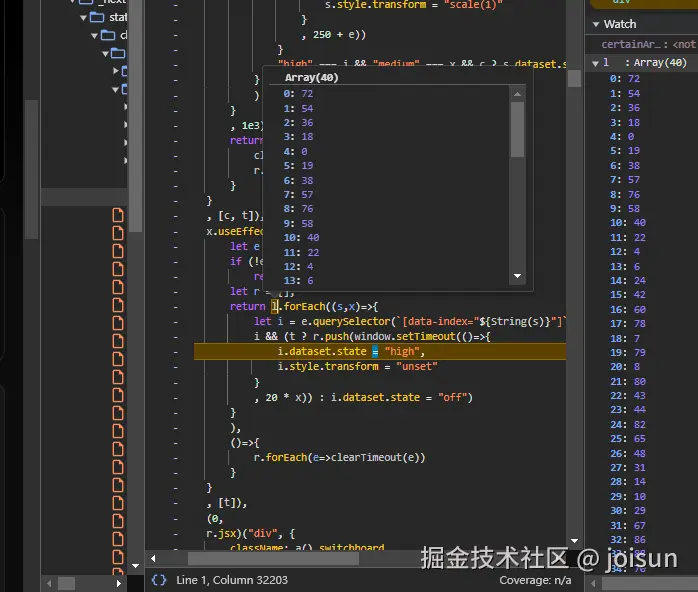The image size is (698, 592).
Task: Click the gutter marker beside the i.style.transform = "unset" line
Action: (x=176, y=367)
